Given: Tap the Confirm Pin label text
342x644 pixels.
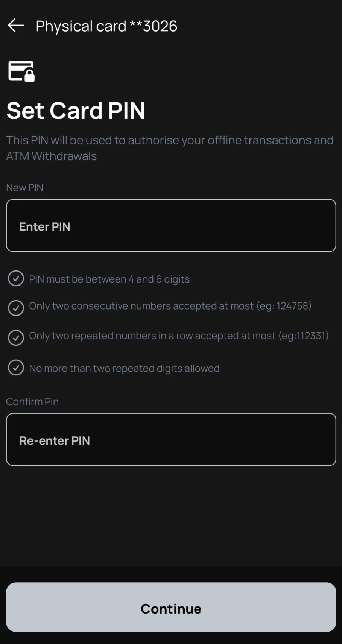Looking at the screenshot, I should point(32,401).
